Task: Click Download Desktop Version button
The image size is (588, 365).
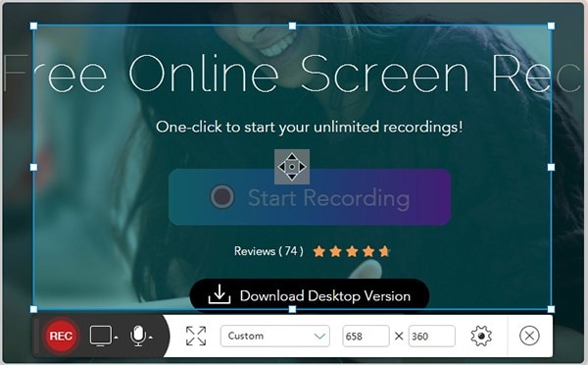Action: [x=310, y=295]
